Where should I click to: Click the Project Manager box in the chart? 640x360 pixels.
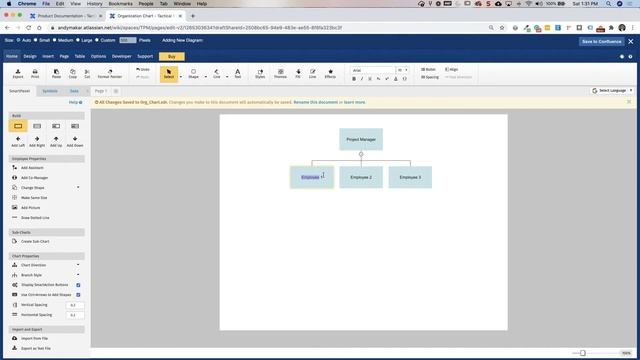tap(361, 139)
